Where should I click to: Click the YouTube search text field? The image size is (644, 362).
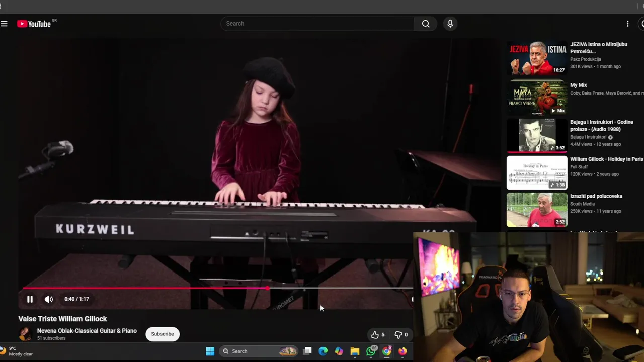[317, 24]
